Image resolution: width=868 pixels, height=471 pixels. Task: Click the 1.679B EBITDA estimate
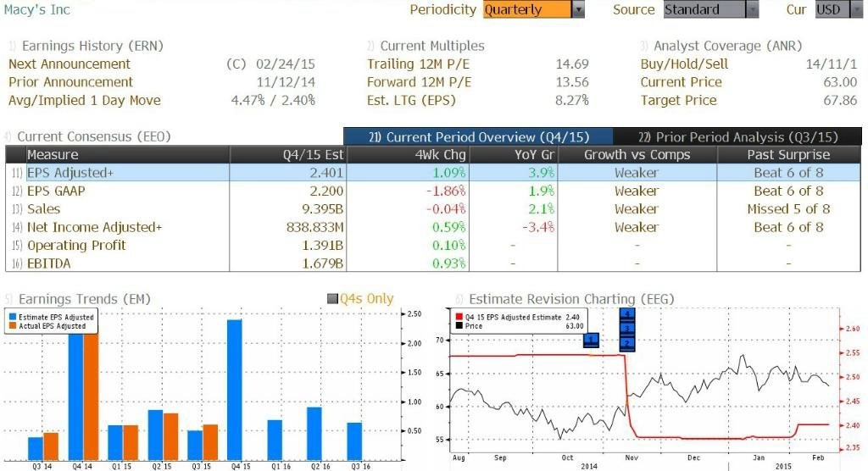pos(322,263)
